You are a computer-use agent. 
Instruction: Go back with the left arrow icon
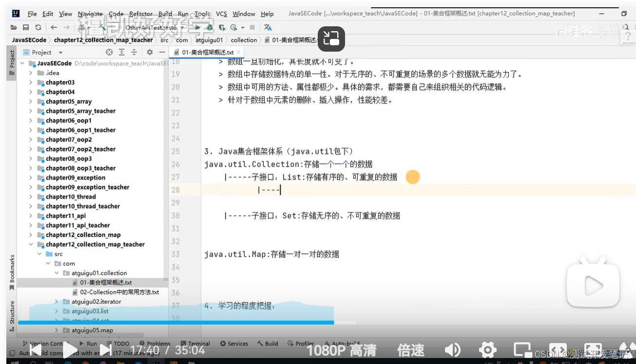pyautogui.click(x=54, y=27)
